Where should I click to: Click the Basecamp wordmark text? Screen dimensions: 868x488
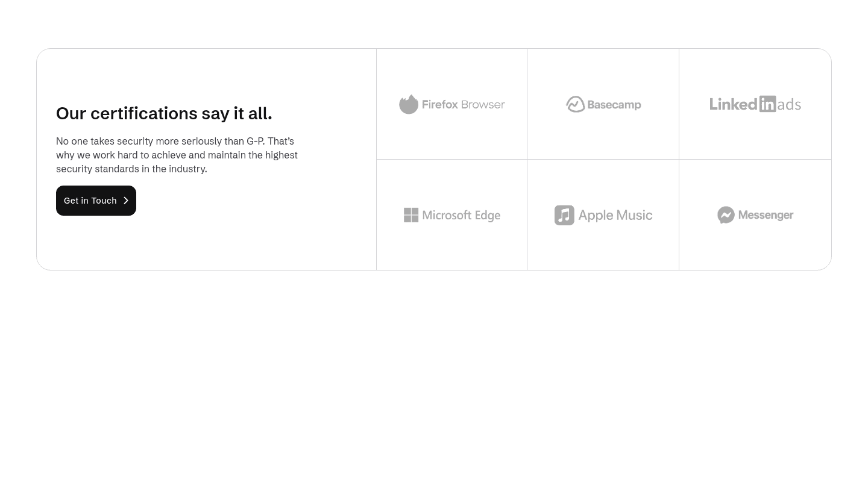tap(614, 105)
